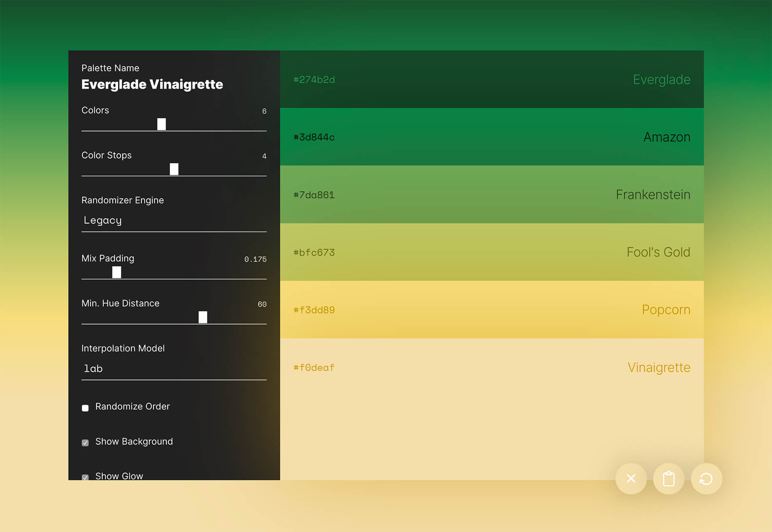This screenshot has width=772, height=532.
Task: Copy palette using the clipboard icon
Action: pyautogui.click(x=669, y=479)
